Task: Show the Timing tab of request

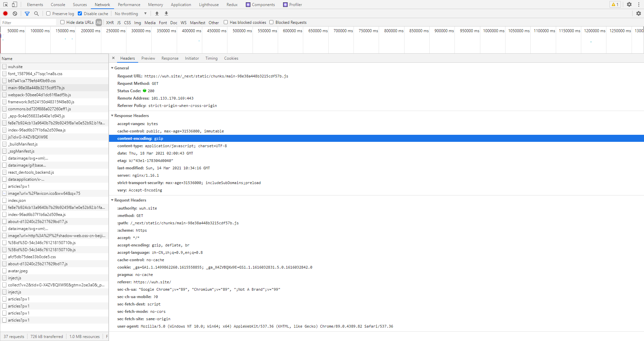Action: coord(212,58)
